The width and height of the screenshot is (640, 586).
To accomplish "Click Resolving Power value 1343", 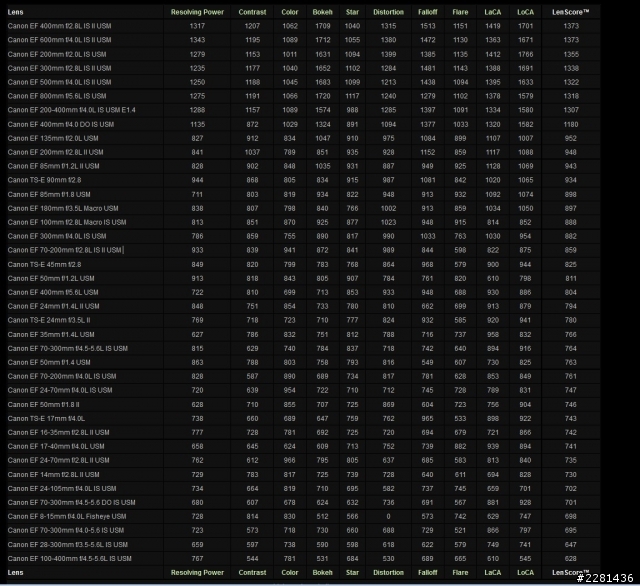I will click(x=197, y=40).
